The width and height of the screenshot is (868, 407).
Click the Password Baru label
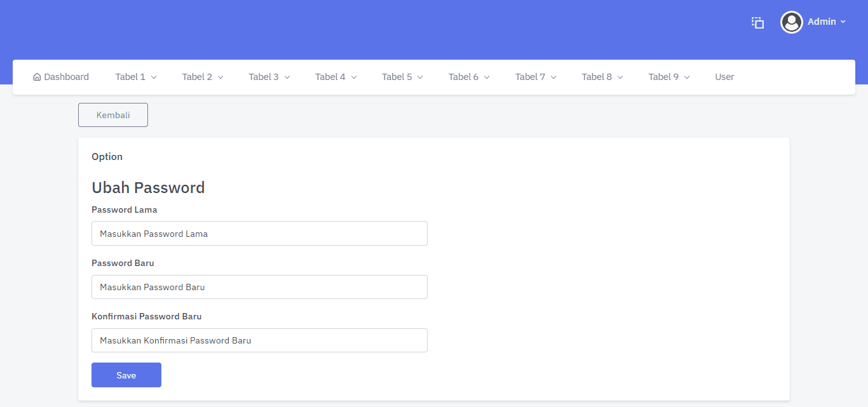coord(123,263)
